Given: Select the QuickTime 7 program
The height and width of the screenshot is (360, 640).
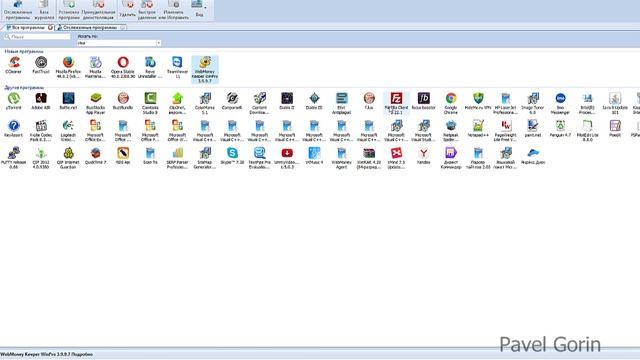Looking at the screenshot, I should click(96, 156).
